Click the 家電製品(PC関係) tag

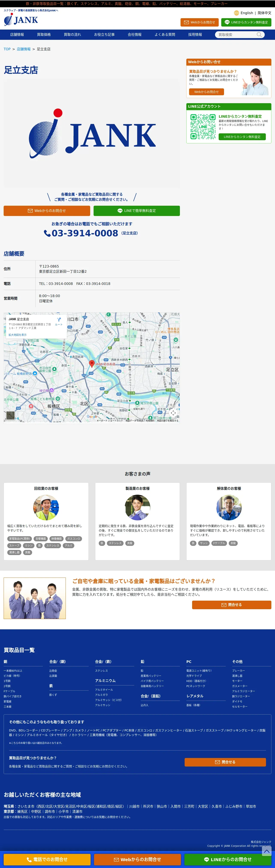[19, 538]
